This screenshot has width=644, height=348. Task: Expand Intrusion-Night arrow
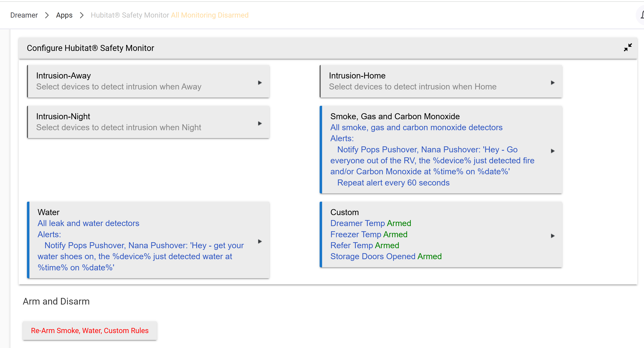(260, 123)
